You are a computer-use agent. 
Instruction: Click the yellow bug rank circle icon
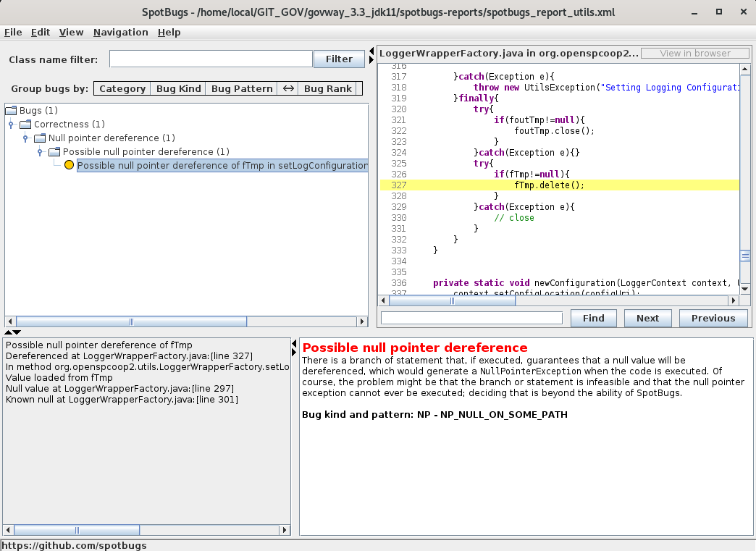click(x=69, y=165)
